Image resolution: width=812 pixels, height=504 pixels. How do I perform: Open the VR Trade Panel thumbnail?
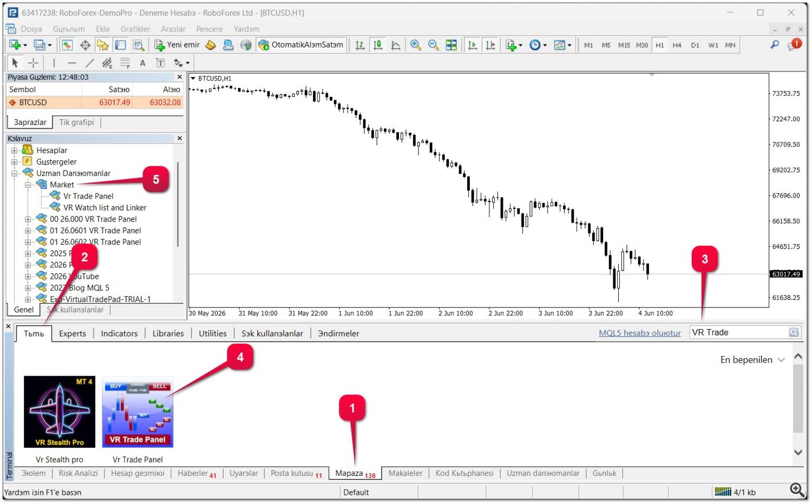coord(137,412)
